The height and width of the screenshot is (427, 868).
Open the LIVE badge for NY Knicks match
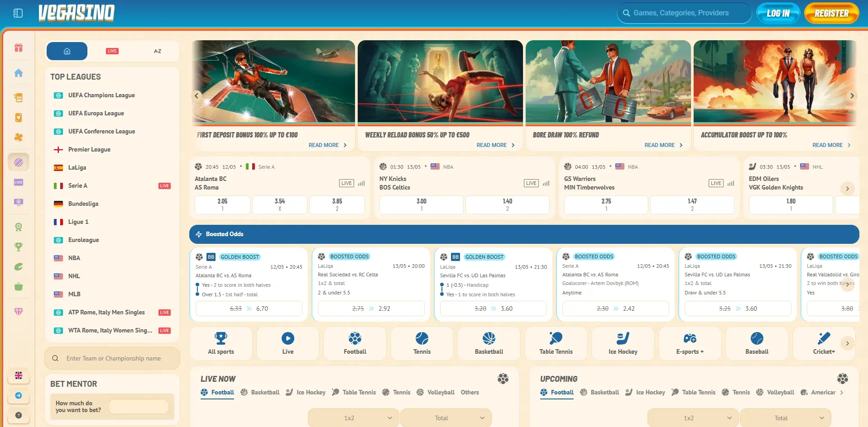tap(531, 183)
